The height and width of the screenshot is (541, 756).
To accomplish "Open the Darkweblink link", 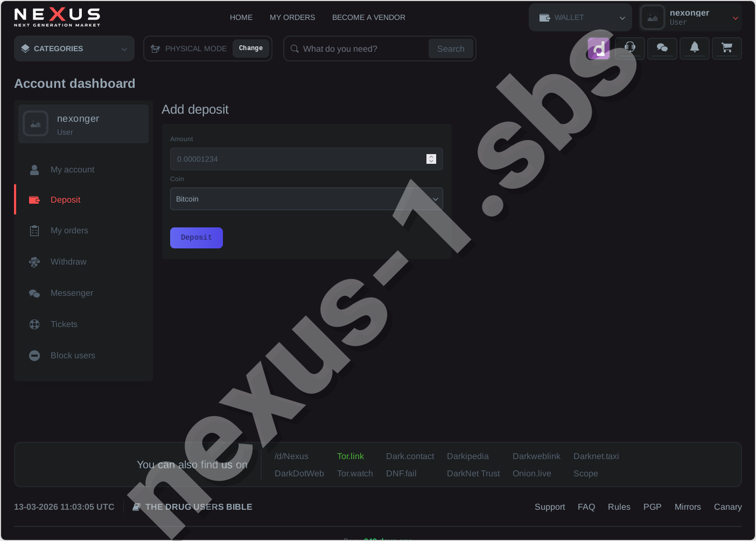I will (x=536, y=456).
